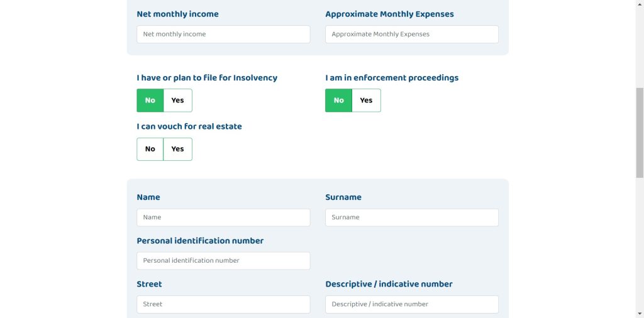This screenshot has height=318, width=644.
Task: Click the Personal identification number input
Action: [x=223, y=261]
